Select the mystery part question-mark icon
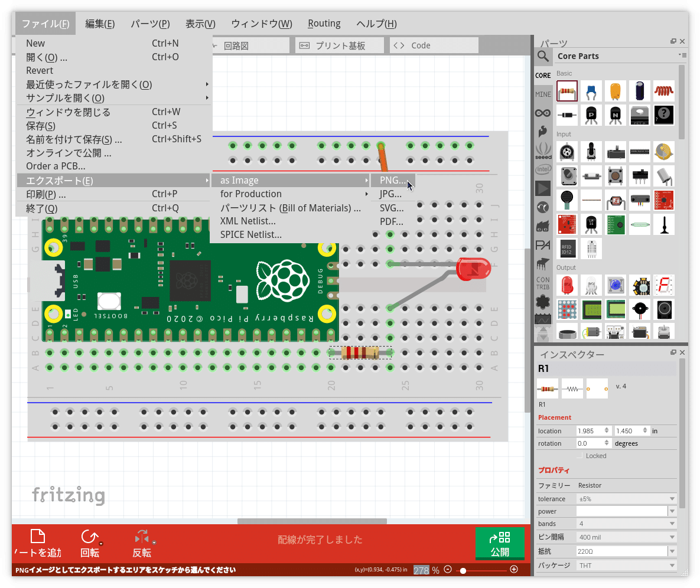Viewport: 700px width, 588px height. 664,115
